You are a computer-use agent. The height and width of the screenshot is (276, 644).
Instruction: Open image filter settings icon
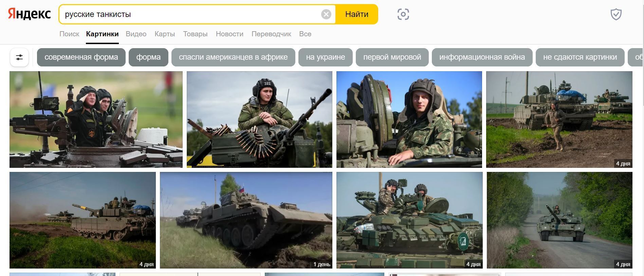[19, 57]
